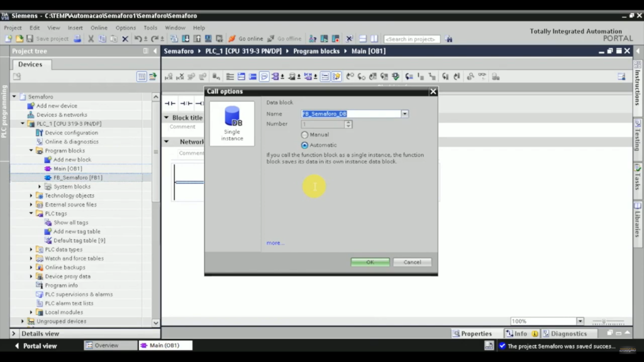Screen dimensions: 644x362
Task: Expand the Local modules node
Action: (x=31, y=312)
